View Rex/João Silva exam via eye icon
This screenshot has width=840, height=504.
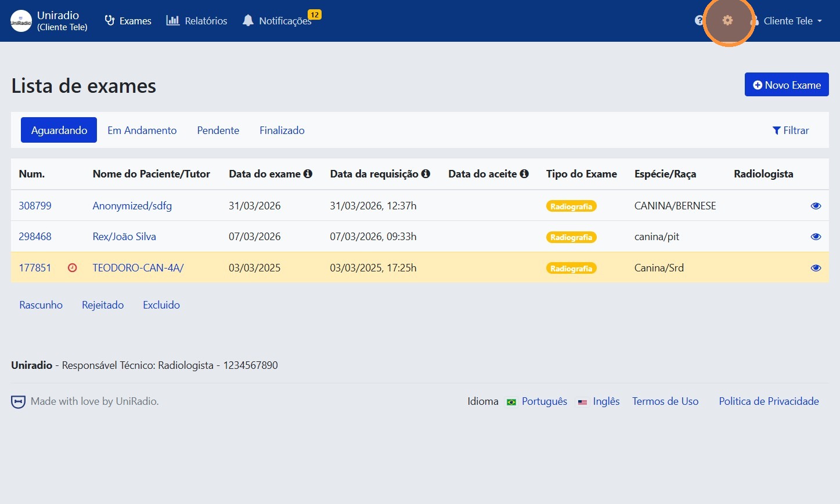(x=816, y=236)
